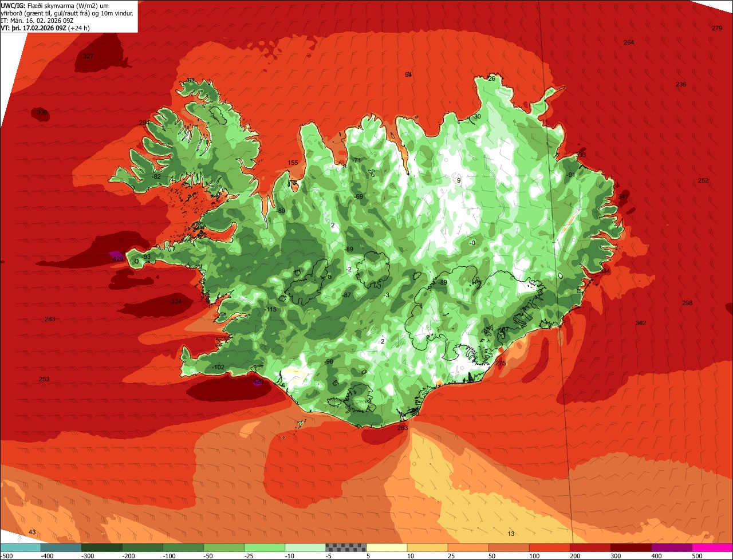Click the dark maroon legend swatch between 300 and 400
733x560 pixels.
click(630, 547)
